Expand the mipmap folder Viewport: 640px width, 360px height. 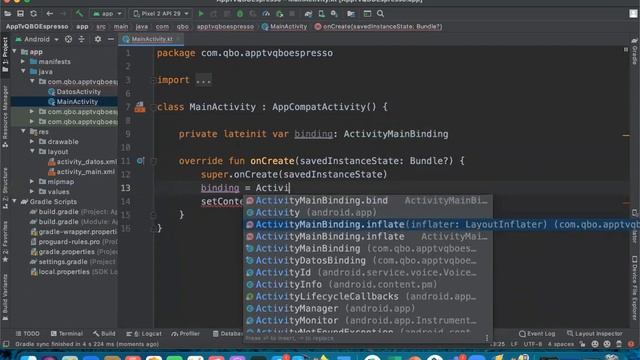pyautogui.click(x=32, y=181)
